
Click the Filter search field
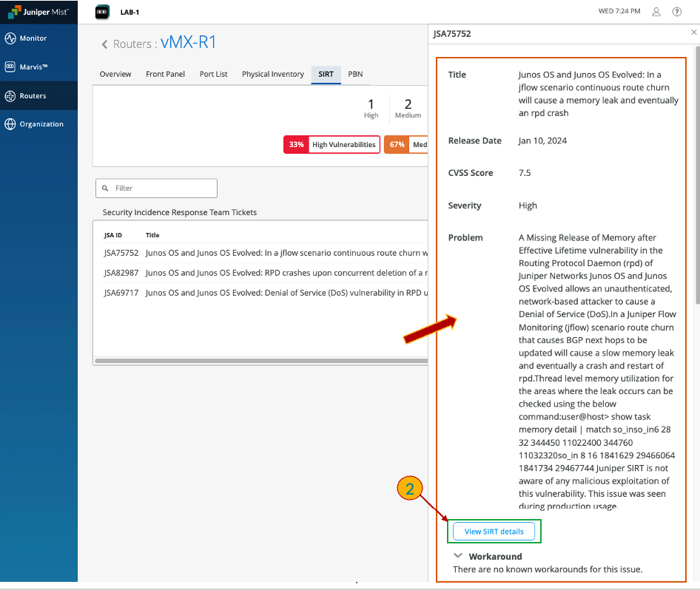click(x=157, y=189)
